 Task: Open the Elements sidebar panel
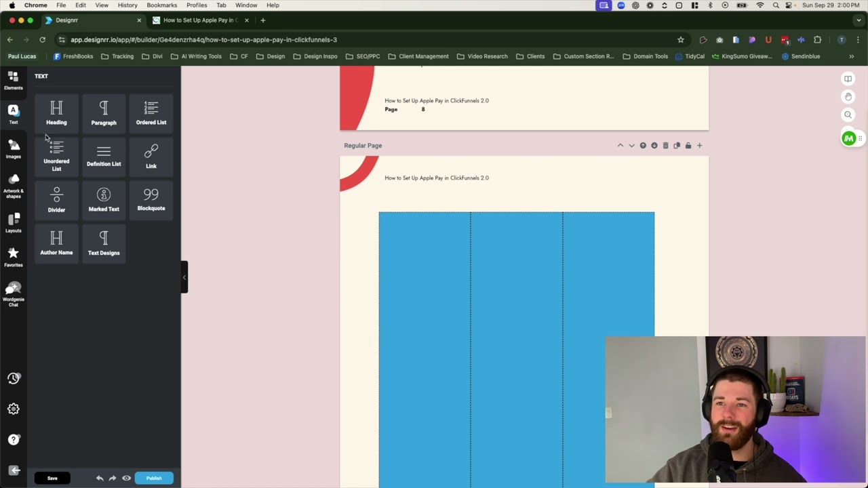14,81
